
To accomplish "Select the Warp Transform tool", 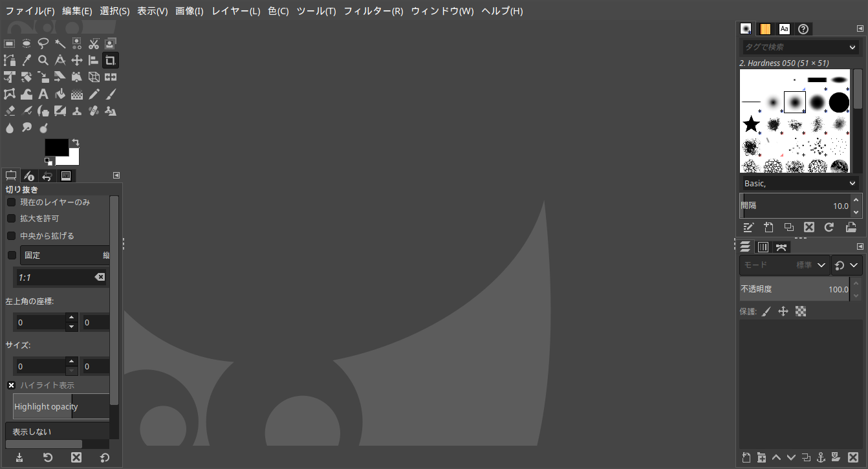I will [x=27, y=94].
